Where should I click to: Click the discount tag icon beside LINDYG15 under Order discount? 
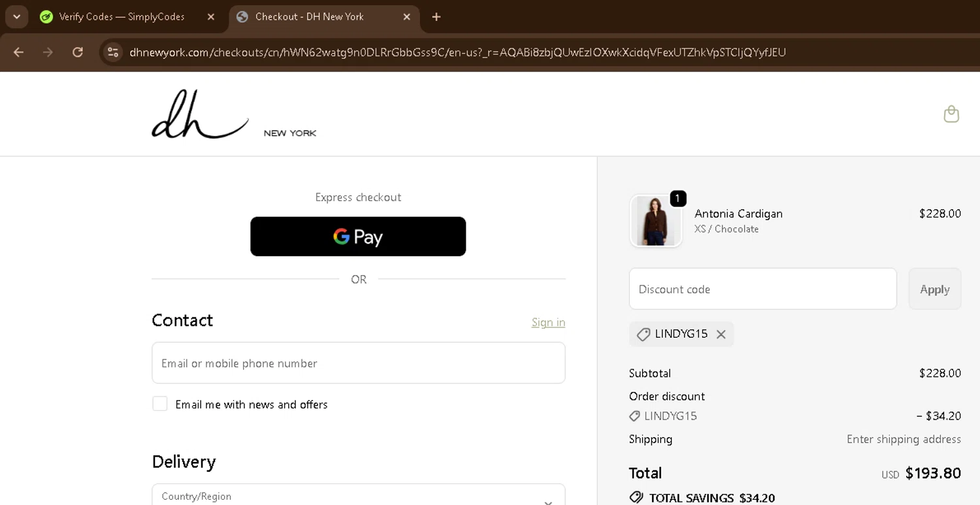(634, 416)
